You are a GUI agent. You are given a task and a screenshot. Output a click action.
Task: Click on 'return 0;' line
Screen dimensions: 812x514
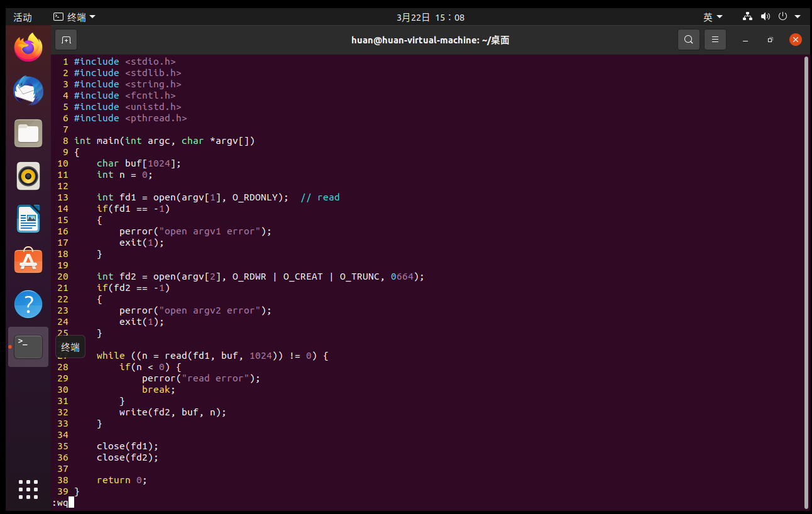tap(122, 480)
